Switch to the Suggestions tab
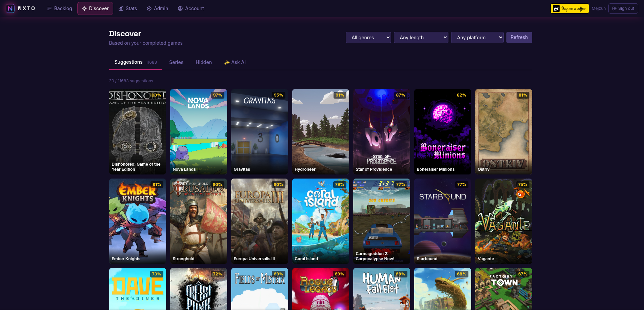The image size is (644, 310). [x=136, y=62]
